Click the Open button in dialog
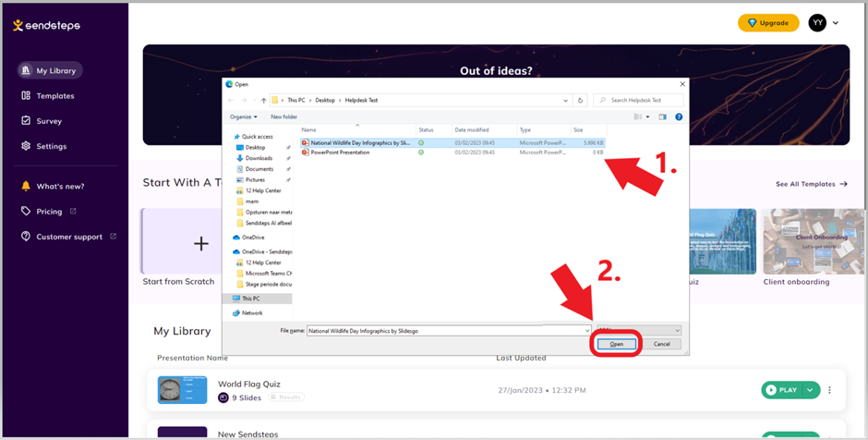This screenshot has width=868, height=440. [617, 344]
